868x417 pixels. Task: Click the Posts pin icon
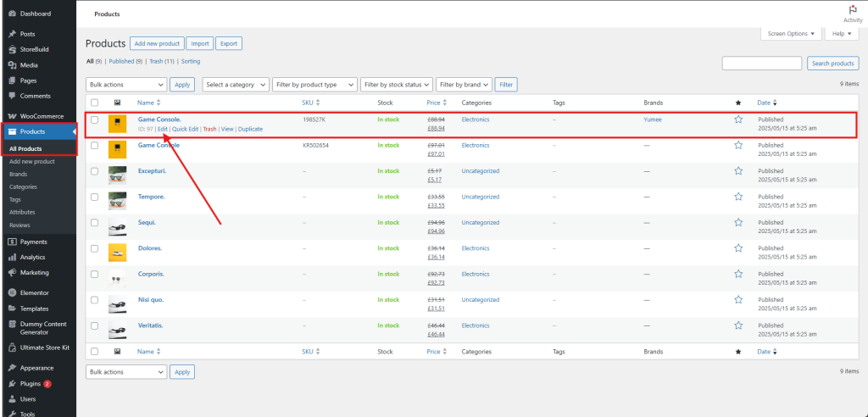tap(12, 34)
